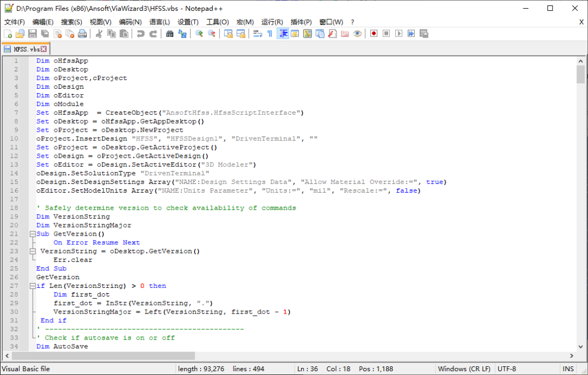
Task: Collapse the if Len(VersionString) fold block
Action: pos(33,286)
